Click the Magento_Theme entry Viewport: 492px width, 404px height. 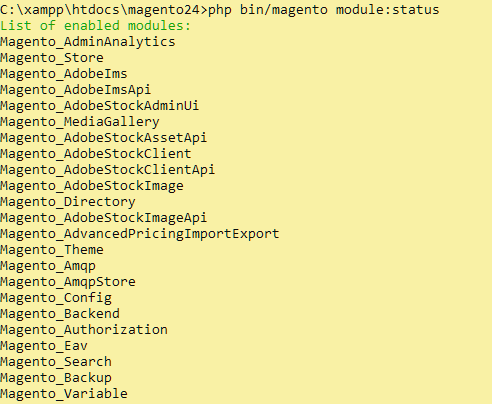click(x=52, y=250)
